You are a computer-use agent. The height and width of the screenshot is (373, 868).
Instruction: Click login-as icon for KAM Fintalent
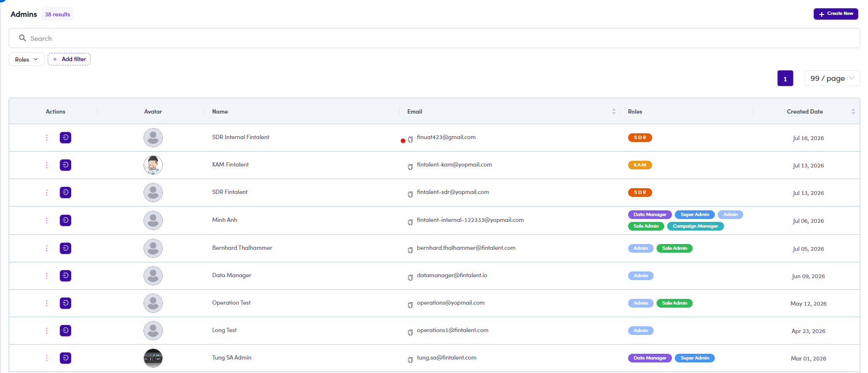[66, 165]
